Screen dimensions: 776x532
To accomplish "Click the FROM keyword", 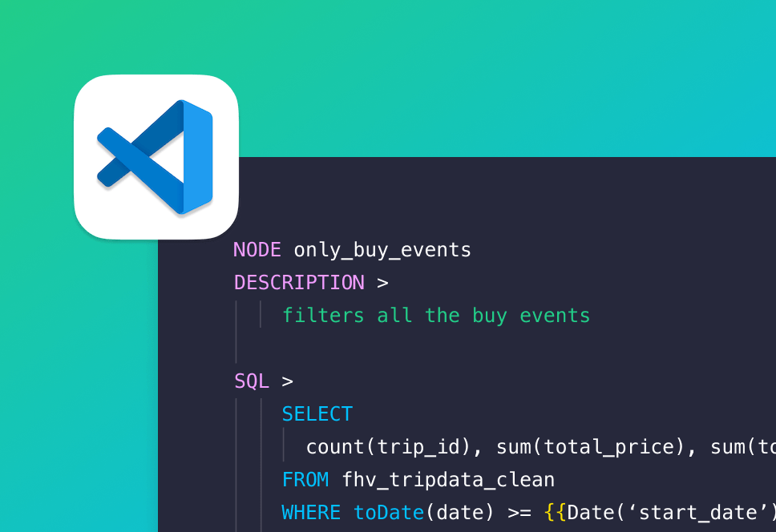I will click(305, 480).
